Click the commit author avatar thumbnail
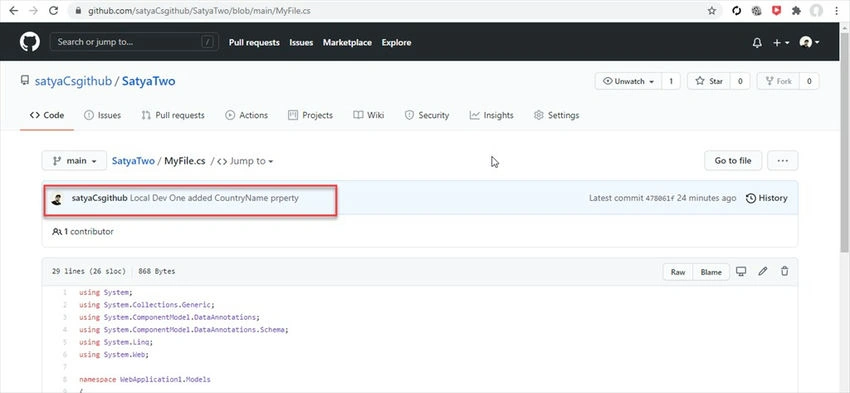This screenshot has width=850, height=393. 57,198
